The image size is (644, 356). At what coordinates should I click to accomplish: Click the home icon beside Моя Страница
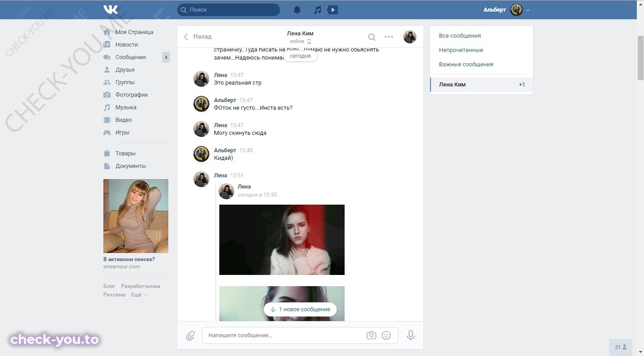(107, 32)
